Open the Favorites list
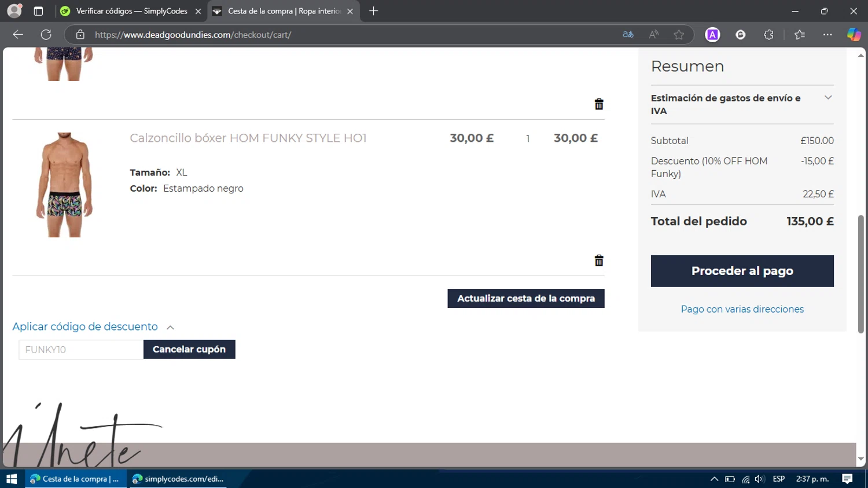Image resolution: width=868 pixels, height=488 pixels. coord(800,35)
